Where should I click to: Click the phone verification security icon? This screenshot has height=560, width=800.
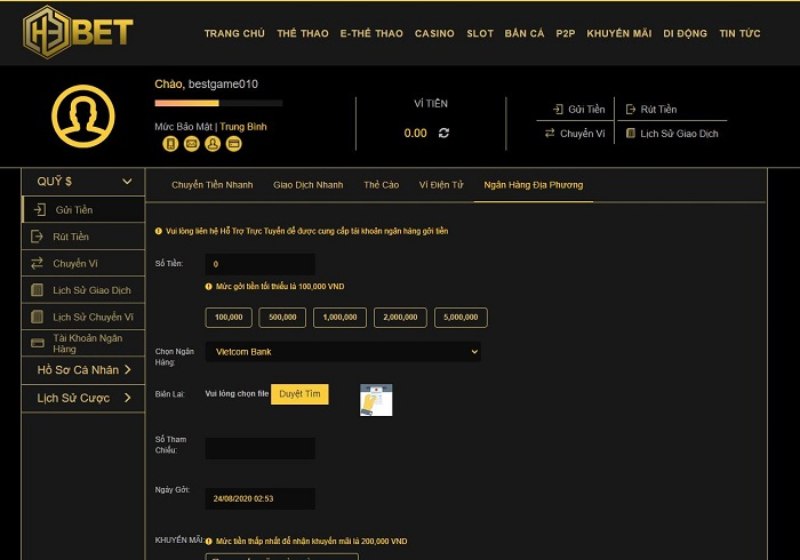point(170,144)
